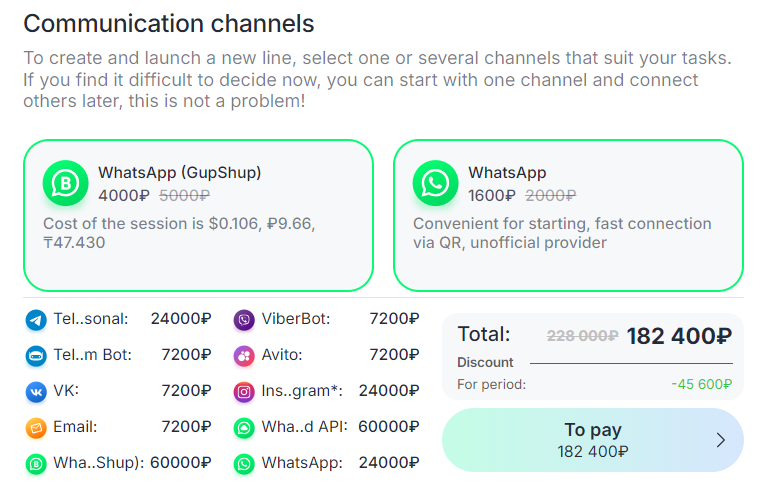Click the WhatsApp API icon in list
This screenshot has width=764, height=485.
(244, 428)
